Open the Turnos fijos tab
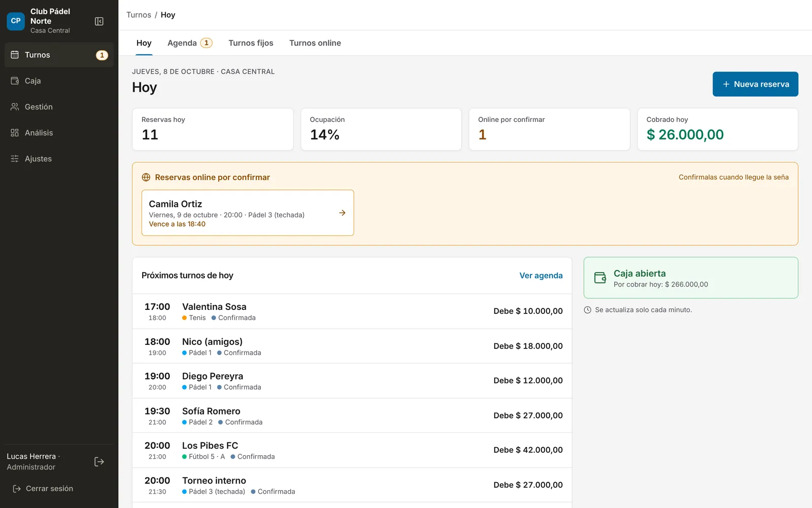Image resolution: width=812 pixels, height=508 pixels. 251,43
